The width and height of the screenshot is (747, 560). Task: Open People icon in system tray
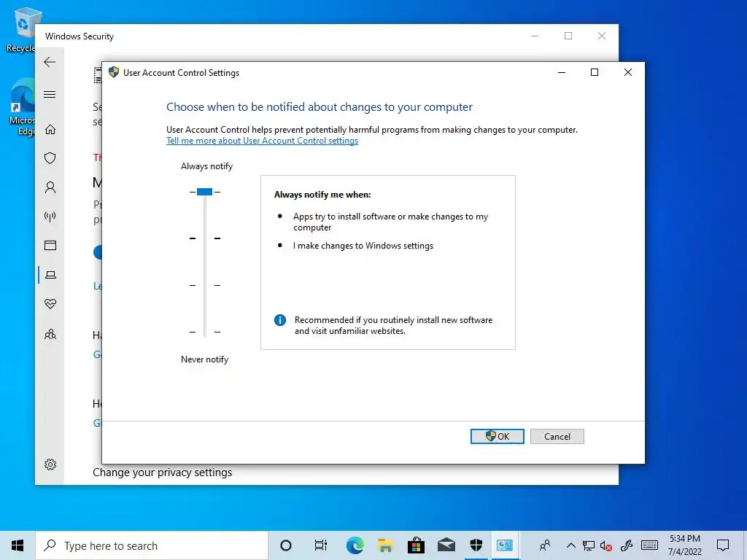click(x=545, y=545)
